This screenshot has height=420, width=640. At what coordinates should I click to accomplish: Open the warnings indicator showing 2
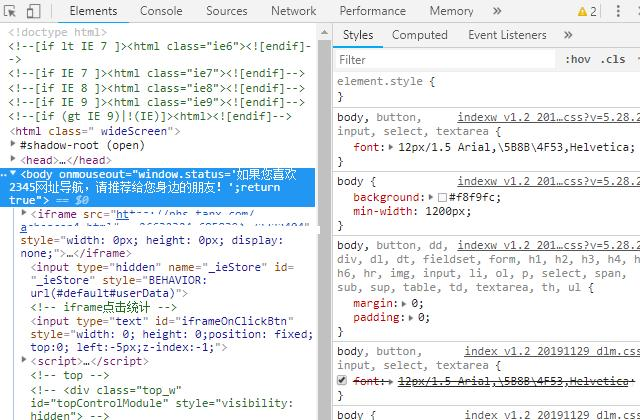587,11
